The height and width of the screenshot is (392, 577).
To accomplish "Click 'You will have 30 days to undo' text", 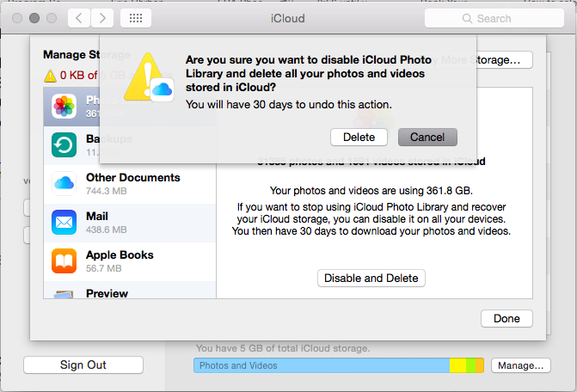I will point(289,105).
